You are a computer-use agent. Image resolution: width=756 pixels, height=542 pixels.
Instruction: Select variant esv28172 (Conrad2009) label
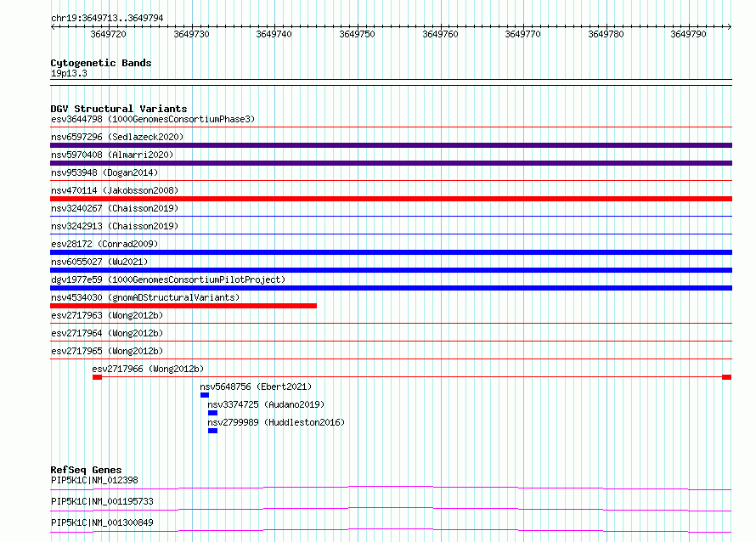coord(104,244)
